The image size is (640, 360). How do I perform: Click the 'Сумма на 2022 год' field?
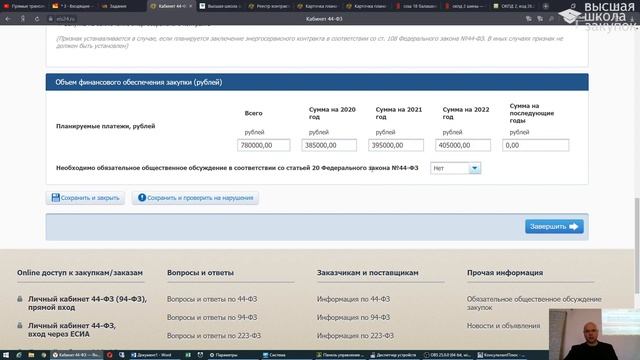click(463, 145)
